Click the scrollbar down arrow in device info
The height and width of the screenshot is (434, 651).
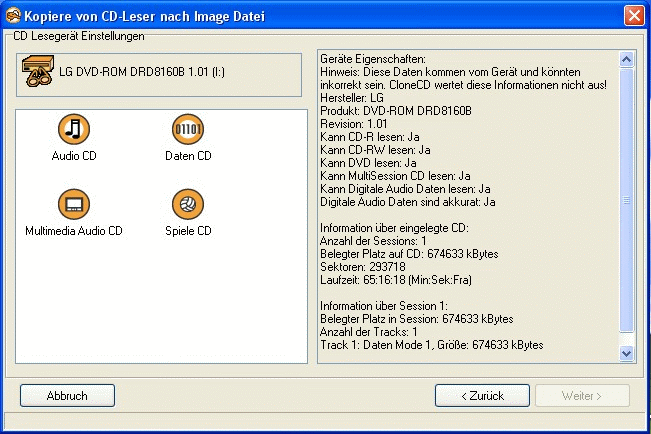[626, 353]
